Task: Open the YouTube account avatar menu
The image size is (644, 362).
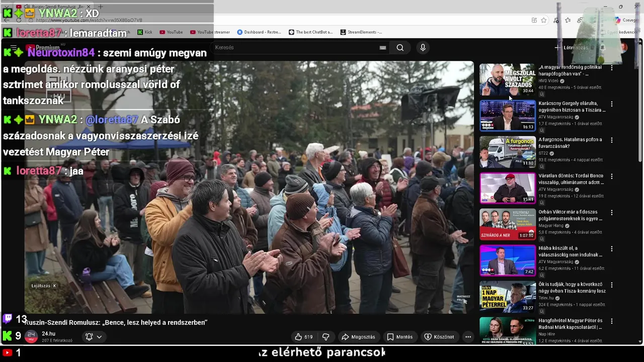Action: click(623, 48)
